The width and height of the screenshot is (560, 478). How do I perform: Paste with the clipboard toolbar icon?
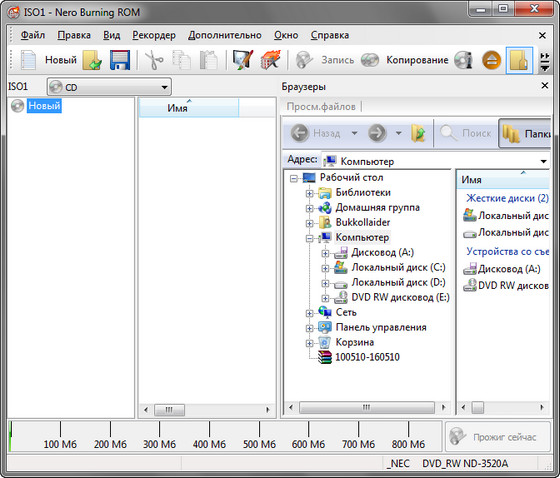pyautogui.click(x=209, y=60)
